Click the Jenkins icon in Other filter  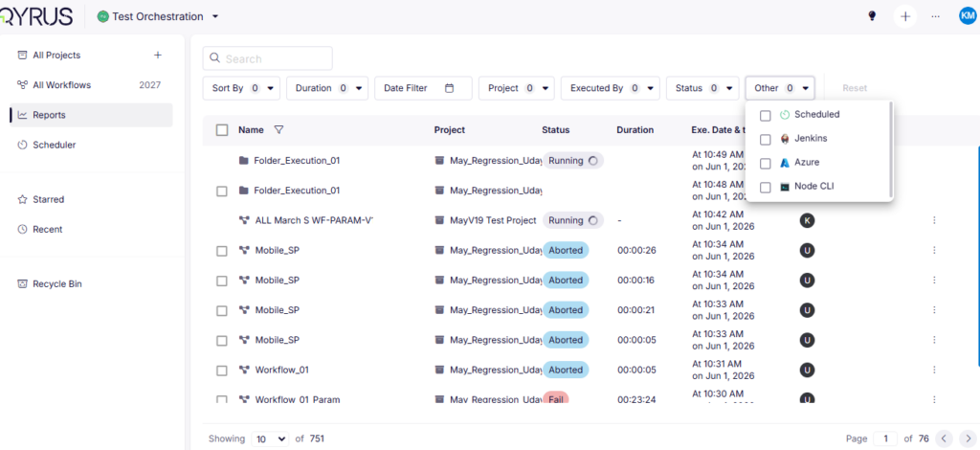tap(785, 139)
